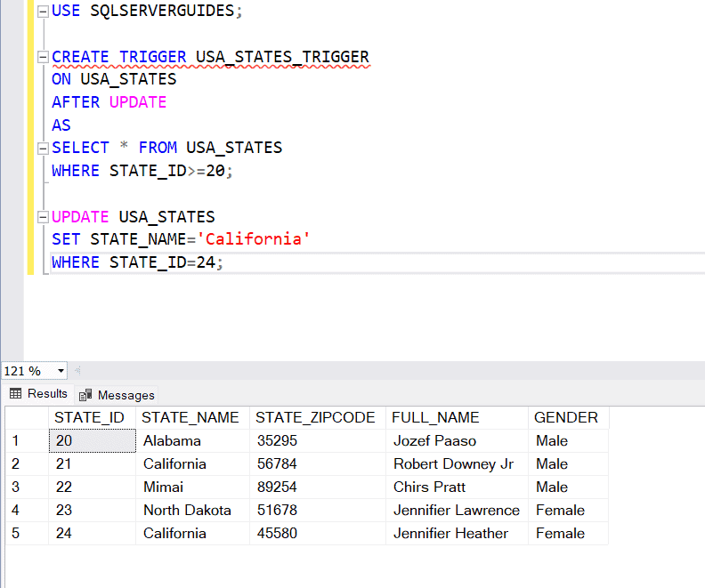Click the Alabama state name cell
Image resolution: width=705 pixels, height=588 pixels.
tap(192, 440)
